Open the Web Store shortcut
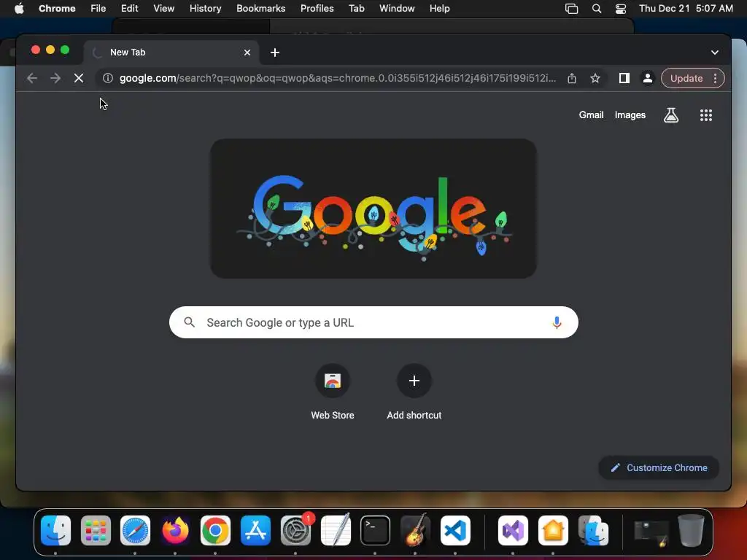Image resolution: width=747 pixels, height=560 pixels. (x=333, y=392)
